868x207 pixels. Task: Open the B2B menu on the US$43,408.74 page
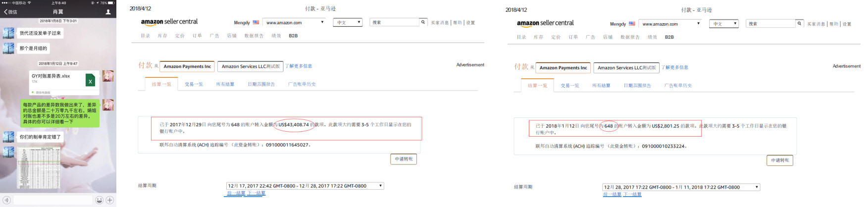[293, 36]
